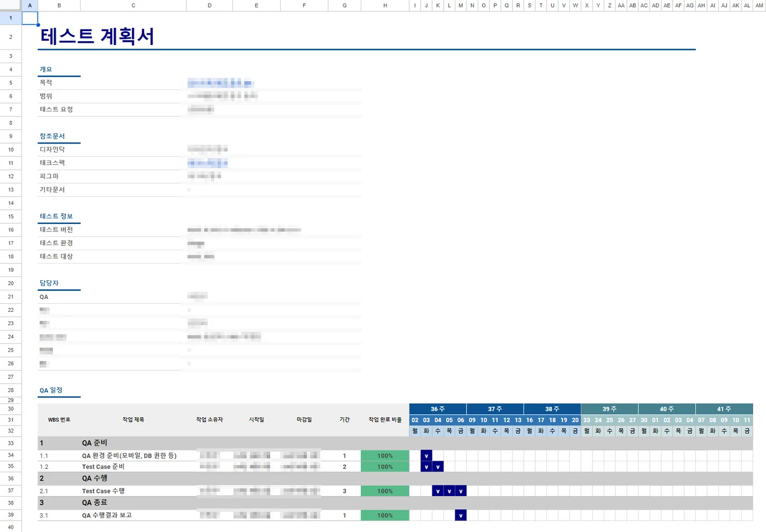
Task: Click the select-all corner box
Action: 11,5
